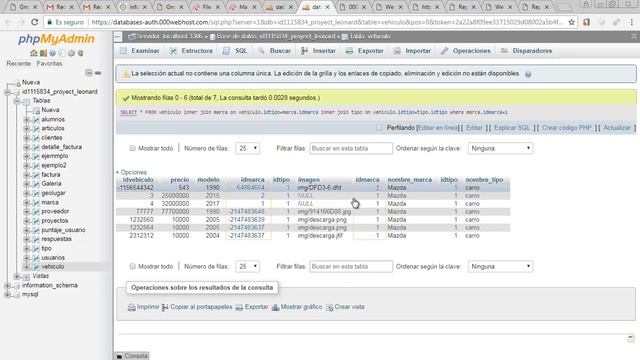This screenshot has width=640, height=360.
Task: Bookmark page with star icon
Action: click(571, 22)
